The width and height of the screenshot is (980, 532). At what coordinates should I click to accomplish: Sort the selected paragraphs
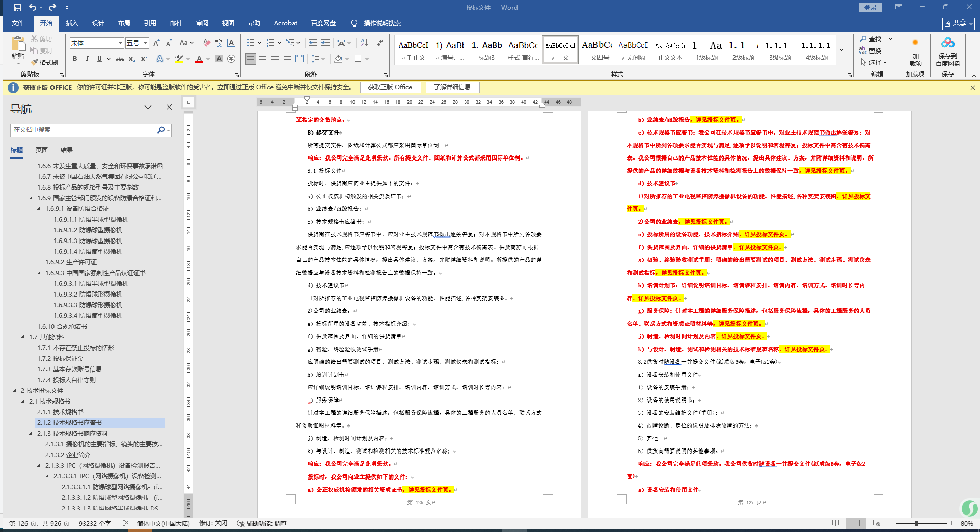(364, 43)
